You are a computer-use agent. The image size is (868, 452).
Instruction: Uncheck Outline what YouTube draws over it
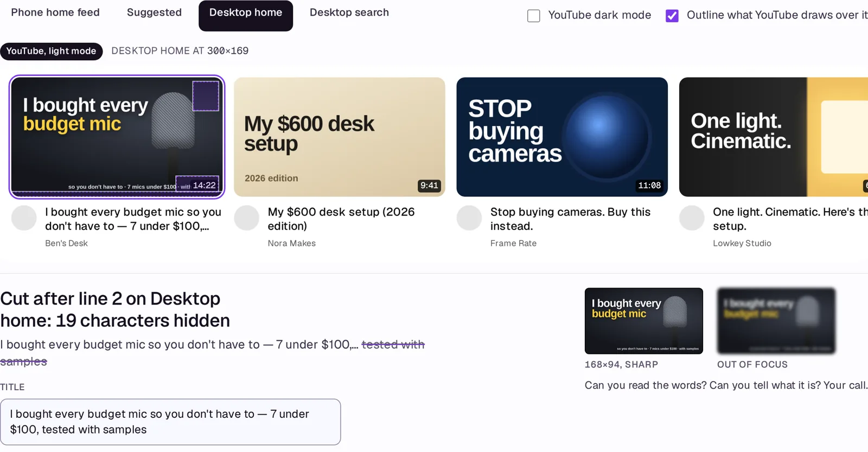point(672,16)
